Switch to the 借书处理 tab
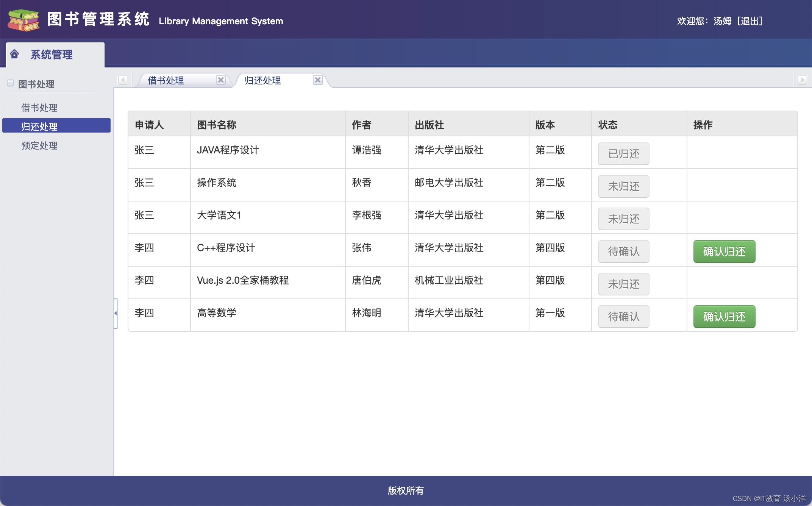This screenshot has height=506, width=812. 166,80
